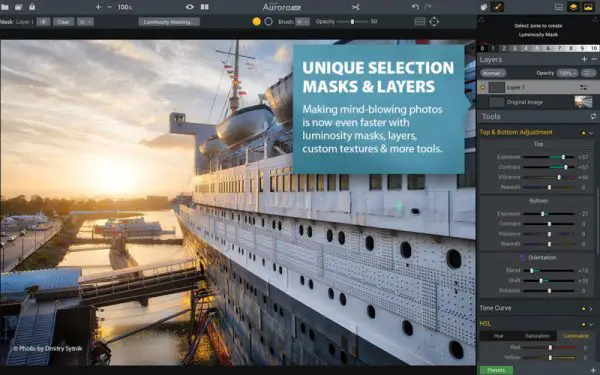Click the layers panel icon at top right
This screenshot has width=600, height=375.
coord(573,7)
